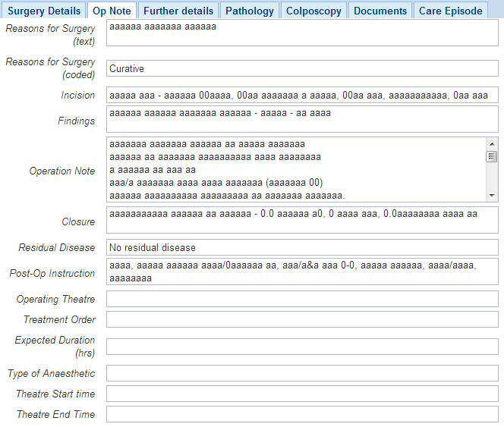Focus the Reasons for Surgery (text) field
The width and height of the screenshot is (504, 427).
[302, 33]
